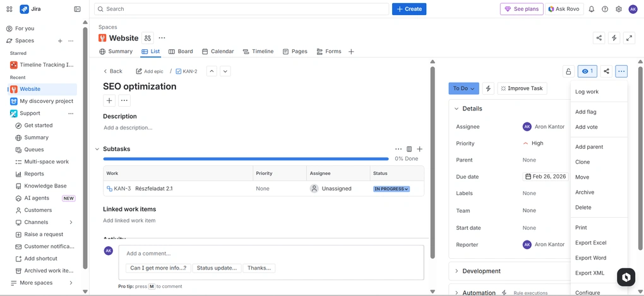Open the ellipsis button under SEO optimization
This screenshot has width=644, height=296.
[x=124, y=100]
